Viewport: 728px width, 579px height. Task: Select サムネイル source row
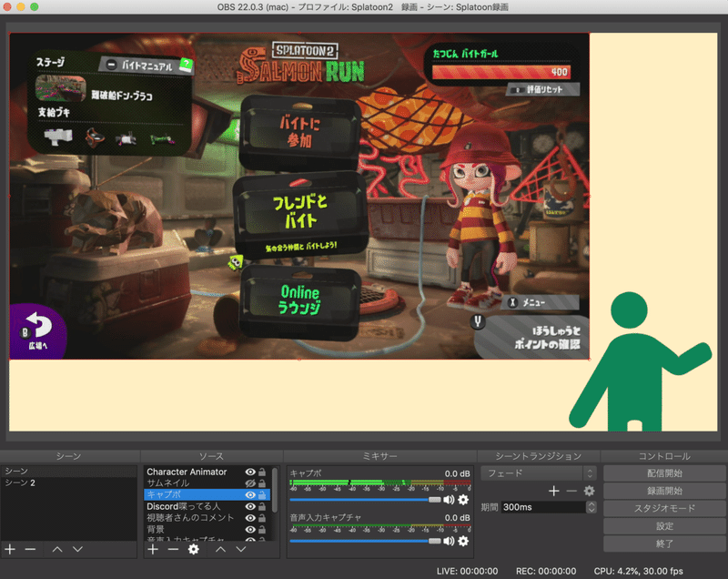click(207, 483)
